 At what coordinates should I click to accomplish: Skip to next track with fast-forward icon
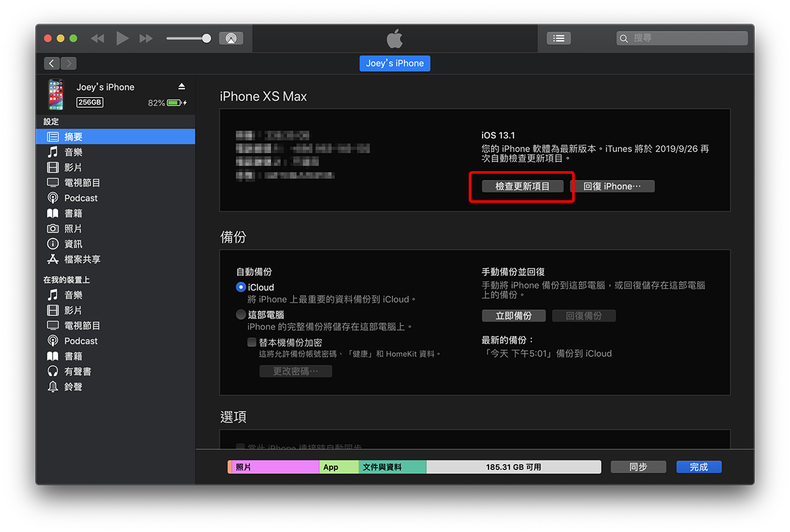pyautogui.click(x=145, y=39)
